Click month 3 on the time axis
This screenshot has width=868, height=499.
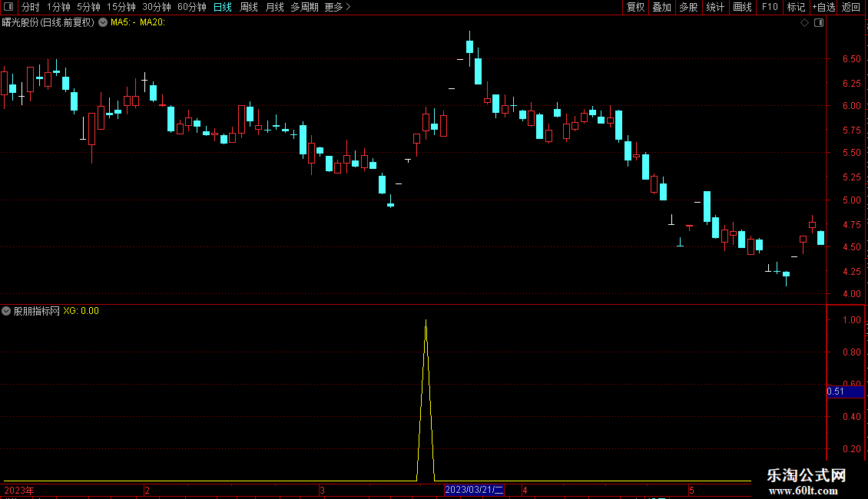click(322, 490)
